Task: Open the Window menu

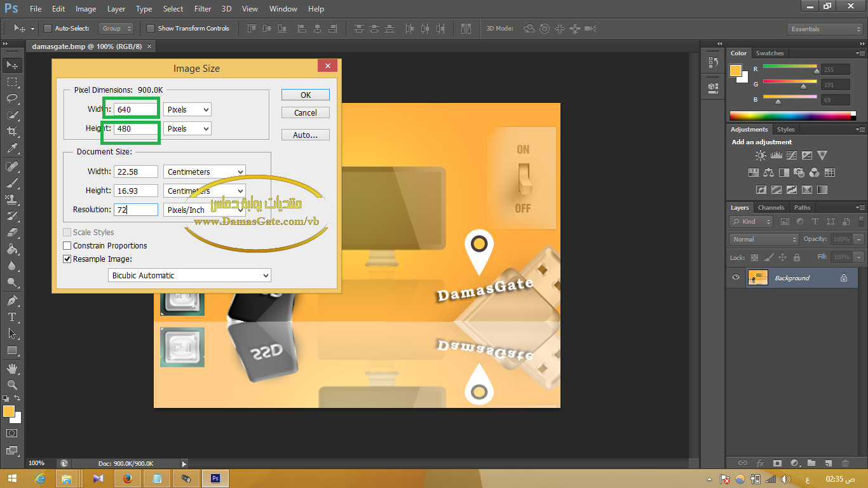Action: click(283, 9)
